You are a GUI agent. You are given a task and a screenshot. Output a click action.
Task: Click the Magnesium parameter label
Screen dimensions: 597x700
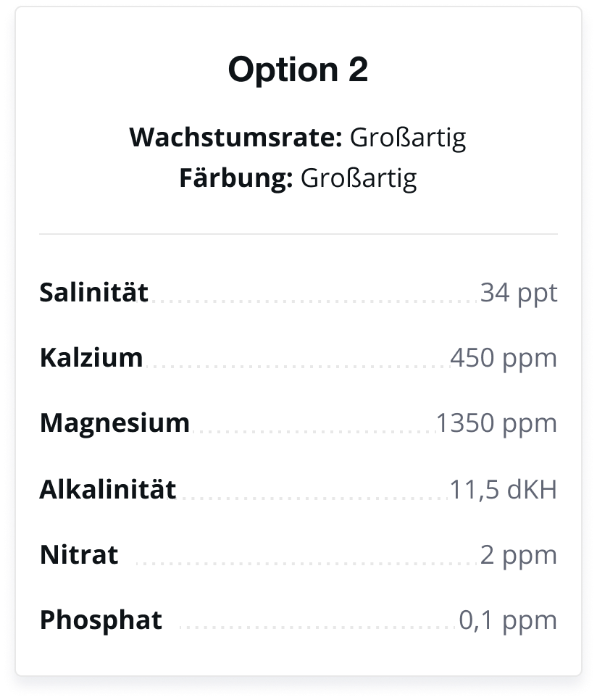114,422
